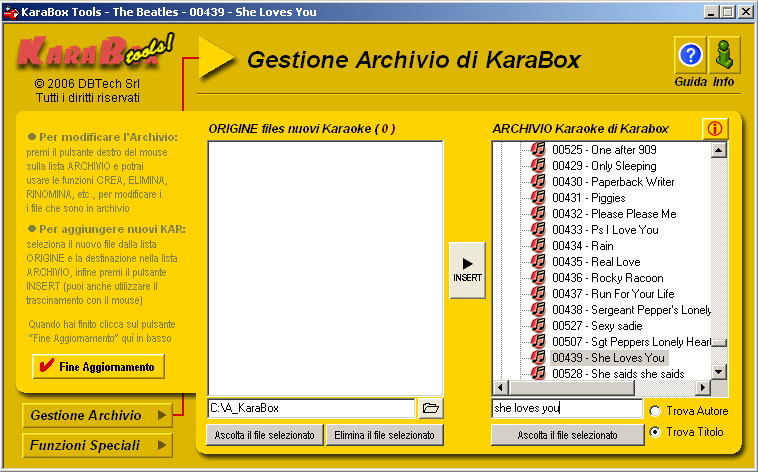Click the archive horizontal scrollbar thumb
Screen dimensions: 758x472
click(571, 387)
